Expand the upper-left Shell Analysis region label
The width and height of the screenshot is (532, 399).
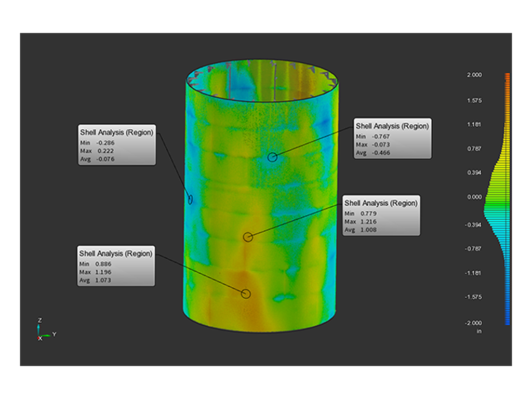click(115, 146)
